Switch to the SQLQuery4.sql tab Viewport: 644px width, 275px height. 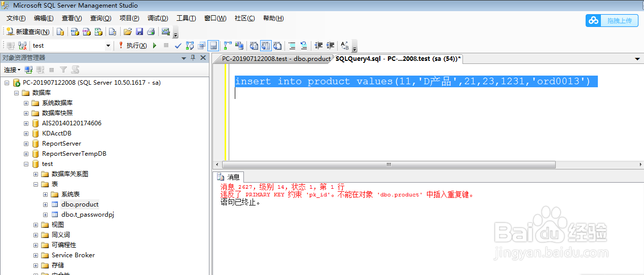398,59
